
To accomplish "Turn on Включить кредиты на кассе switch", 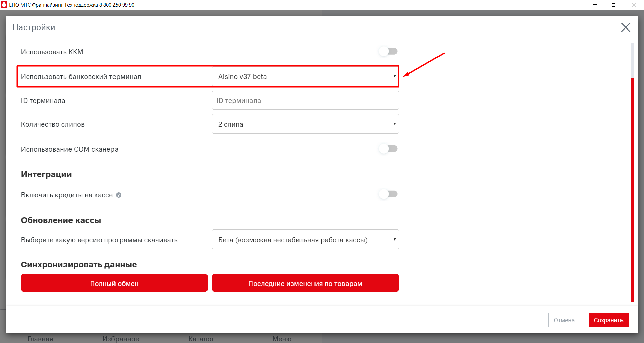I will 388,194.
